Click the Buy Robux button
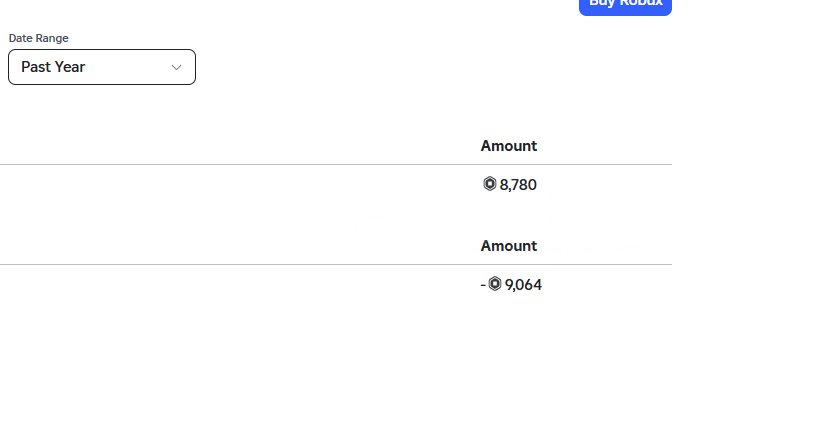This screenshot has height=443, width=826. tap(625, 5)
